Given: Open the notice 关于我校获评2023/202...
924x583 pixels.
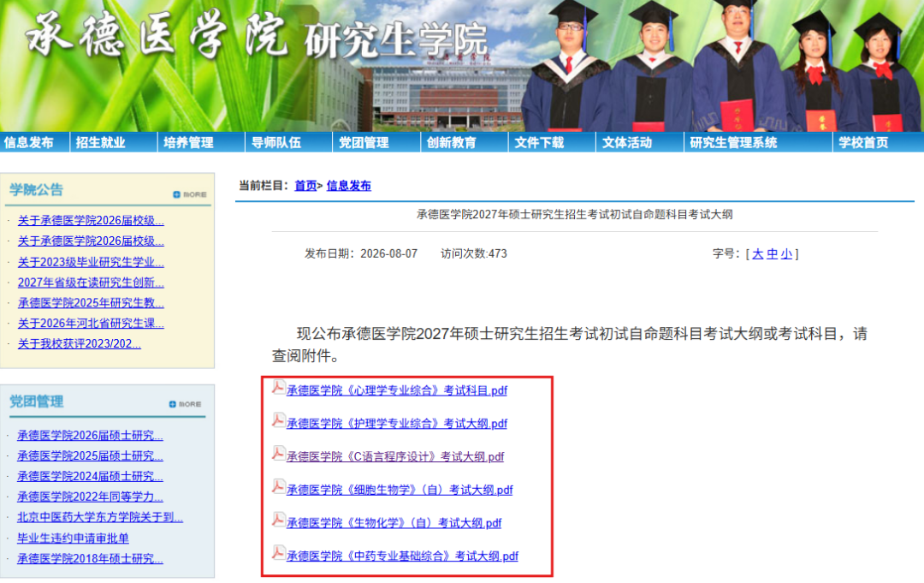Looking at the screenshot, I should [x=79, y=343].
